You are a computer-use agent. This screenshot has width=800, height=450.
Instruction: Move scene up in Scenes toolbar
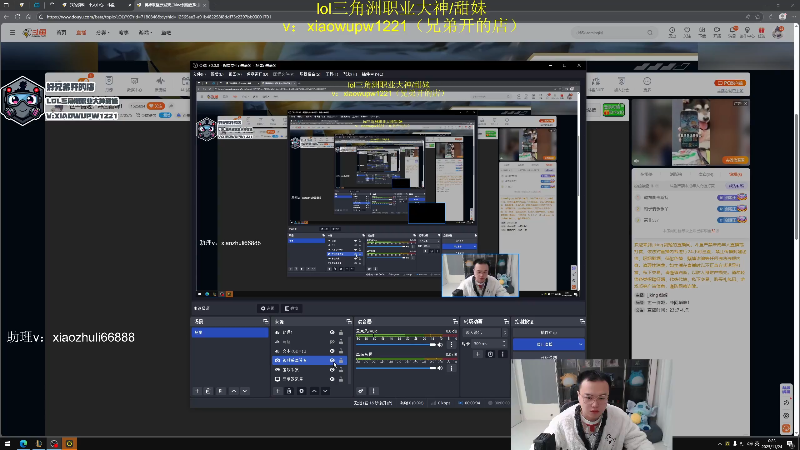coord(234,391)
